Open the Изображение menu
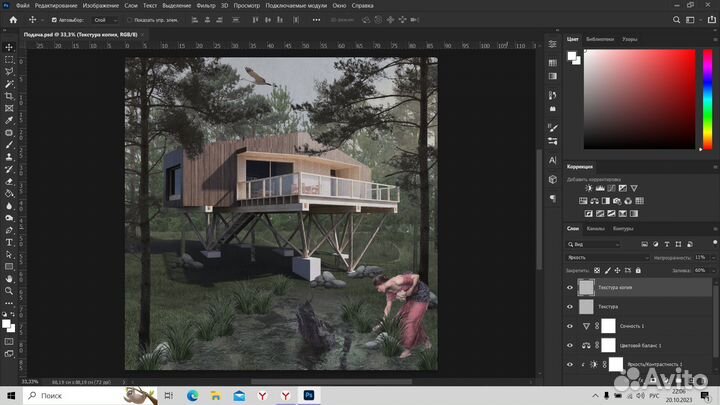720x405 pixels. (x=101, y=6)
